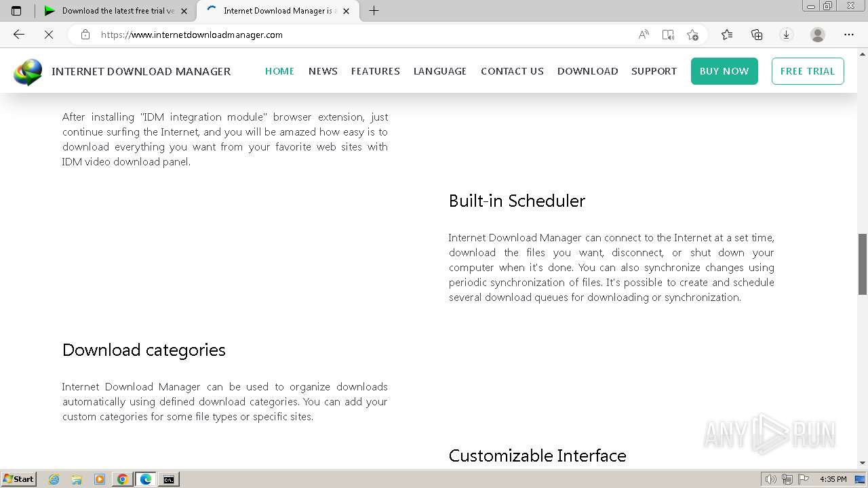Click the scrollbar up arrow

click(863, 53)
